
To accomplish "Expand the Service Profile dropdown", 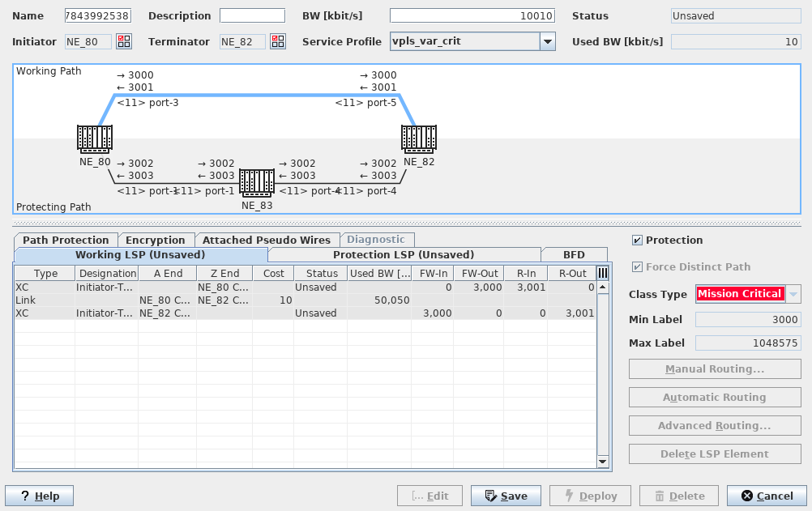I will point(548,41).
